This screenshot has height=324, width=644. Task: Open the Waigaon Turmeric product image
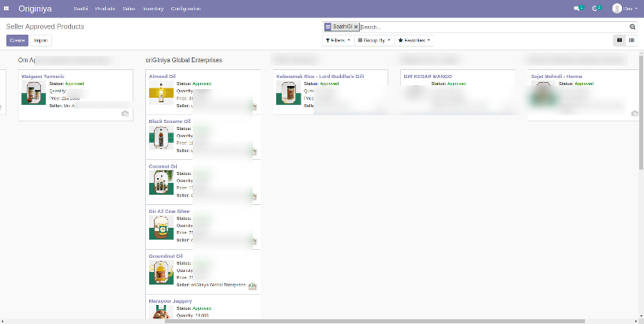34,92
